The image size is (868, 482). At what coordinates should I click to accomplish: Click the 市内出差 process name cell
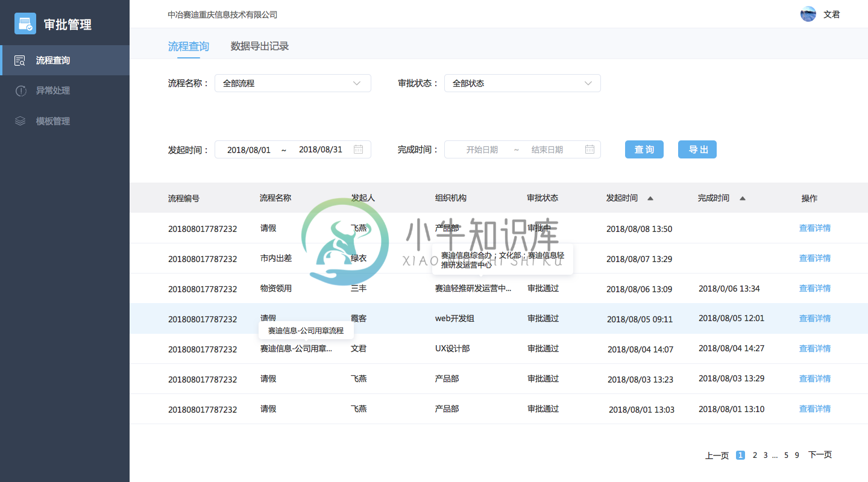coord(276,258)
